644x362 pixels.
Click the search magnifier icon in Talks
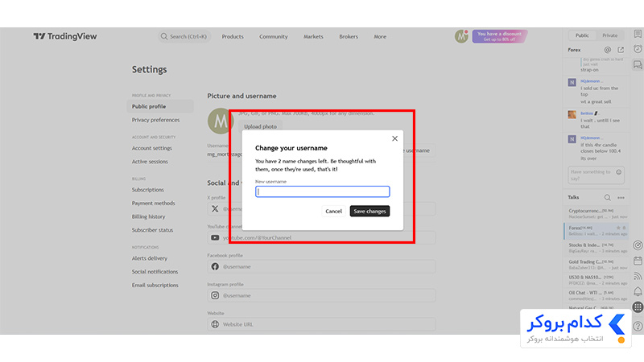608,197
